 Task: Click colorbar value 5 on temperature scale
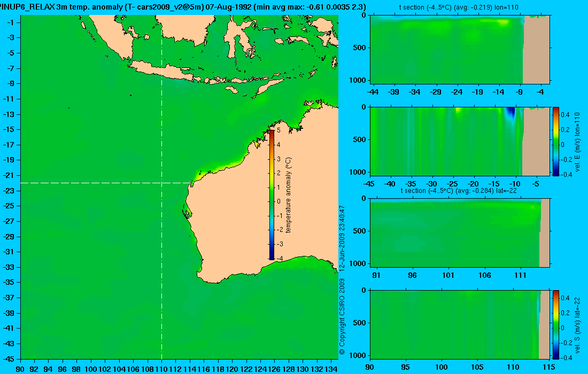point(278,131)
